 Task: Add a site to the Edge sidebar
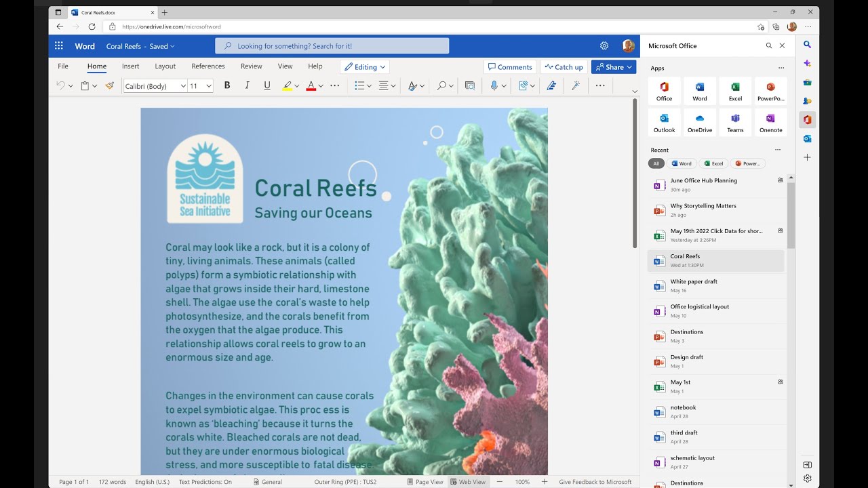pyautogui.click(x=807, y=157)
